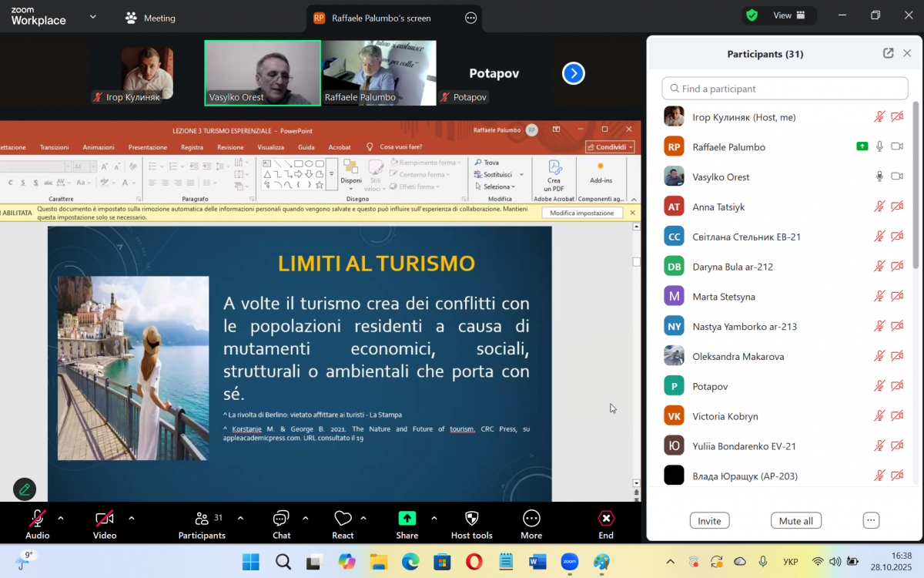
Task: Pop out the Participants panel
Action: 888,53
